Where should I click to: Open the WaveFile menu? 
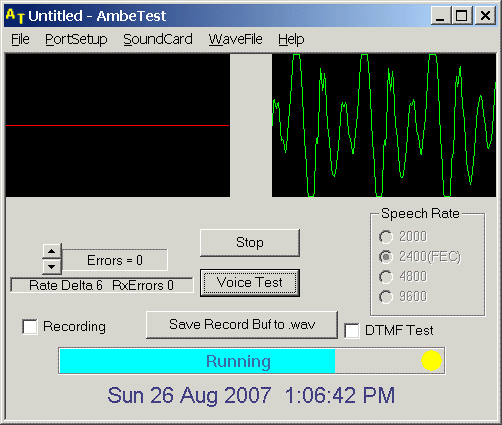236,39
